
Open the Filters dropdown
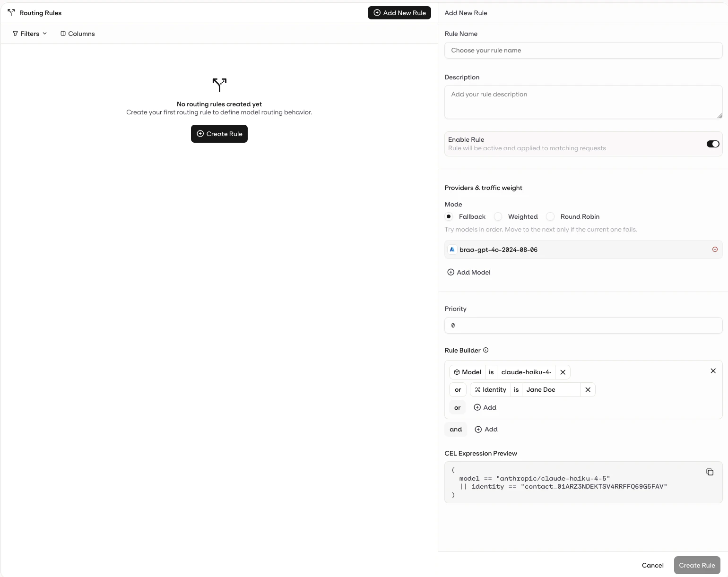pyautogui.click(x=29, y=34)
